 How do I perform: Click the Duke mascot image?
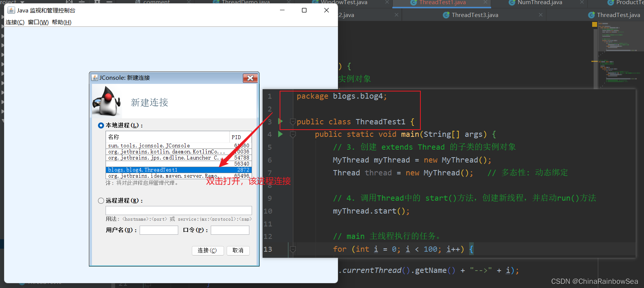(x=107, y=101)
